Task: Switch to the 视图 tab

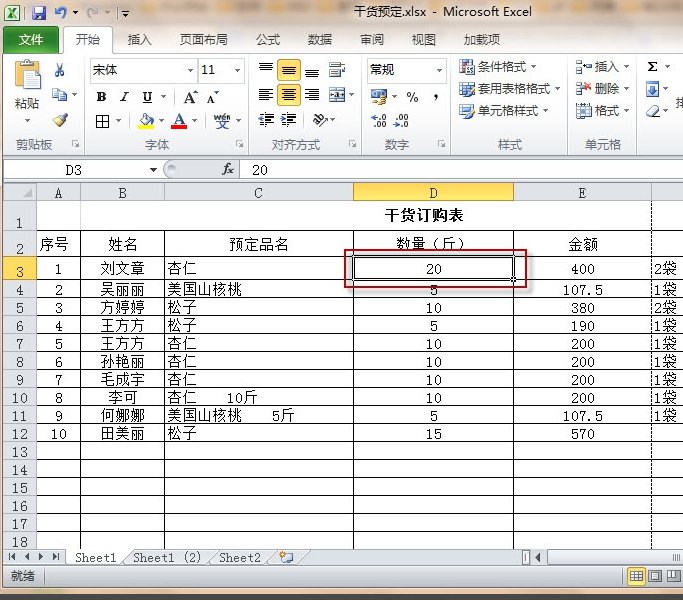Action: [x=423, y=40]
